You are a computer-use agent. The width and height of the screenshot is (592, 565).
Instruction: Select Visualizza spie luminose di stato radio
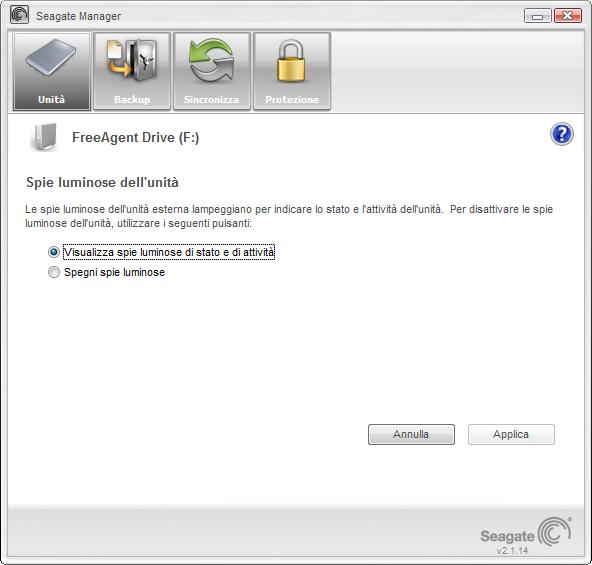tap(54, 252)
